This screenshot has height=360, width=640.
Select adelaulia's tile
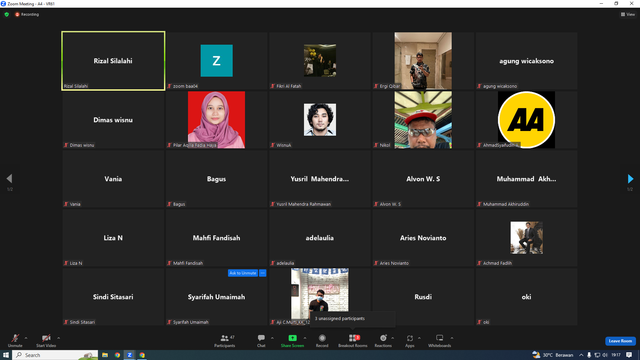click(x=320, y=238)
